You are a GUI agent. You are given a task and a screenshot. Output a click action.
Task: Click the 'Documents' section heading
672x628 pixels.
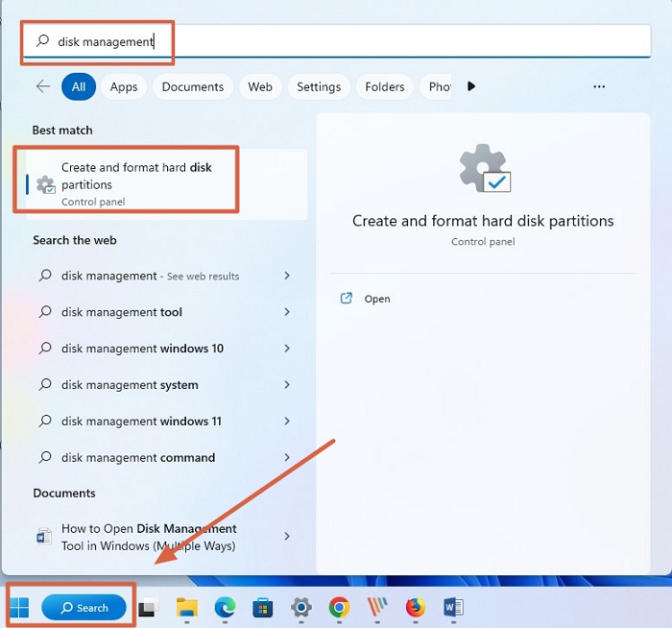(64, 493)
